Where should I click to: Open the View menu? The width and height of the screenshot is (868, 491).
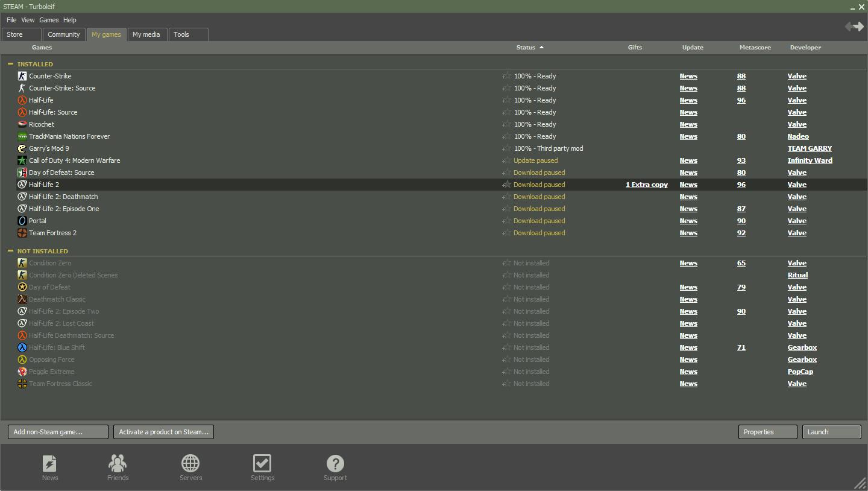tap(28, 20)
